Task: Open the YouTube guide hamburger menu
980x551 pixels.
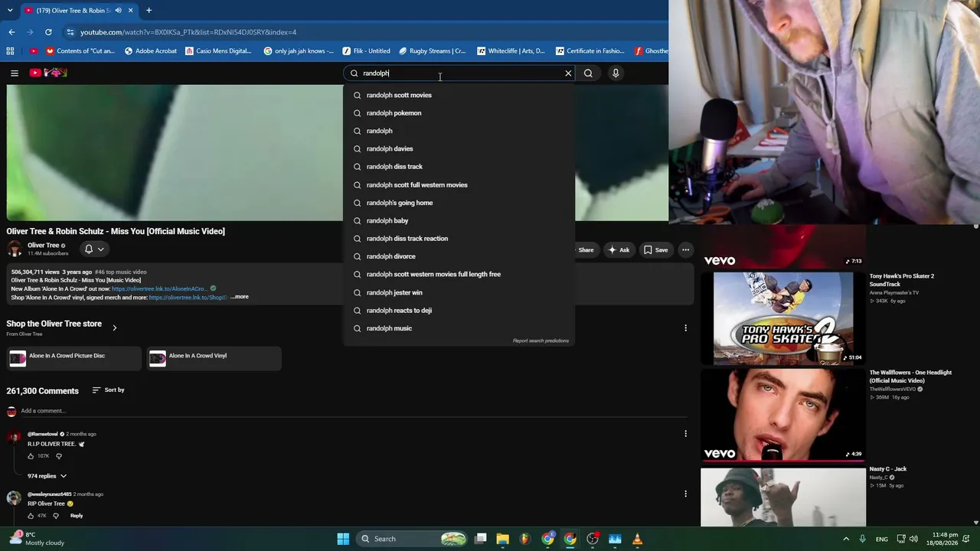Action: click(15, 73)
